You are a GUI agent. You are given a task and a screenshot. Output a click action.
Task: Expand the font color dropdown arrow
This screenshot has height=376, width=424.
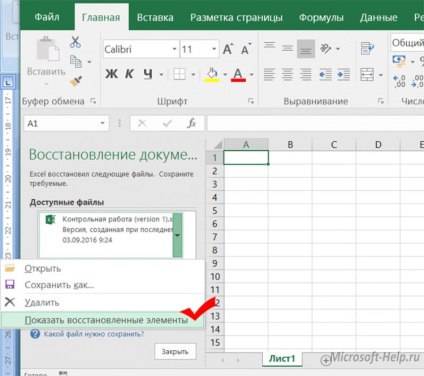point(251,75)
